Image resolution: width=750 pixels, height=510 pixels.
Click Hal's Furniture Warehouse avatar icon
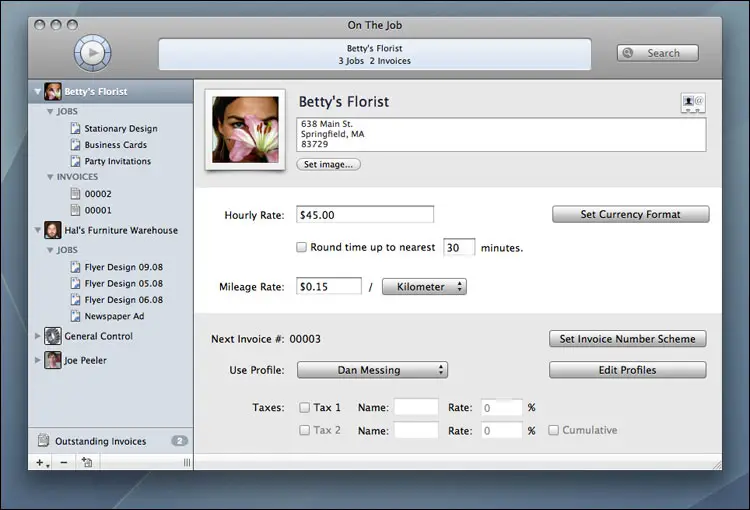pos(53,230)
